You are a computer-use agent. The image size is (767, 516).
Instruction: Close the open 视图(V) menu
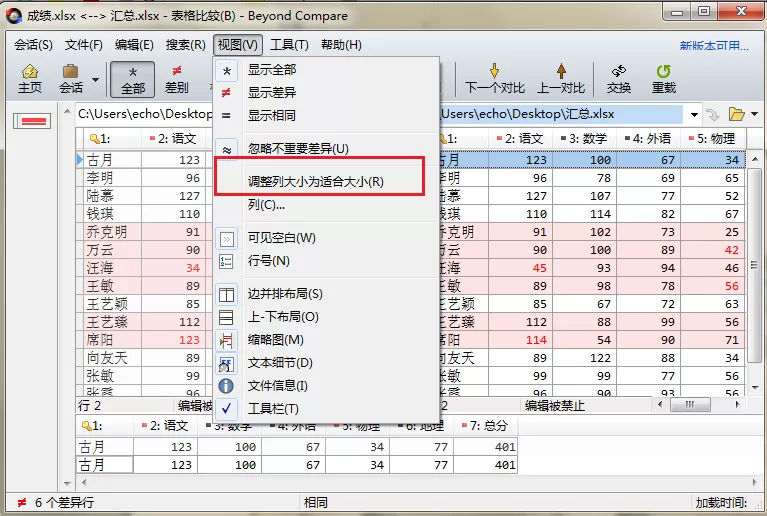(x=238, y=45)
